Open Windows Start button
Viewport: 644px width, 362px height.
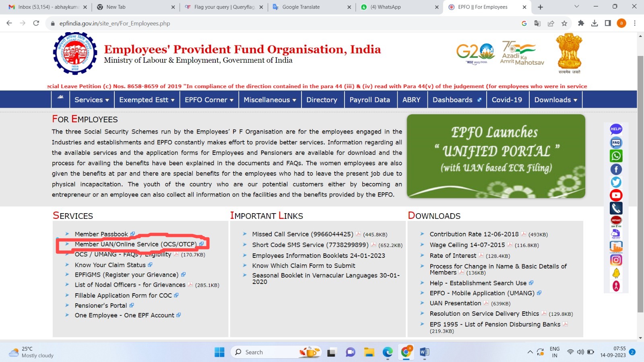(219, 352)
